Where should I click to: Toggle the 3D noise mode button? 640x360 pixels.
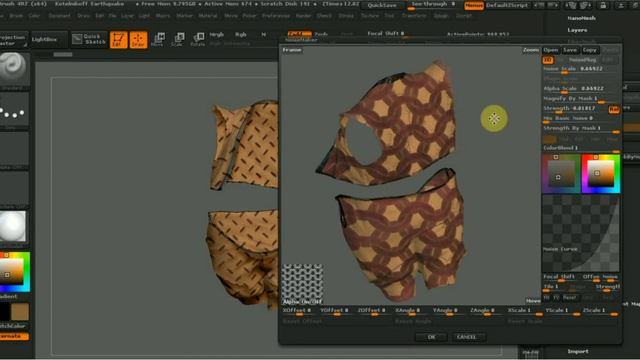point(547,60)
